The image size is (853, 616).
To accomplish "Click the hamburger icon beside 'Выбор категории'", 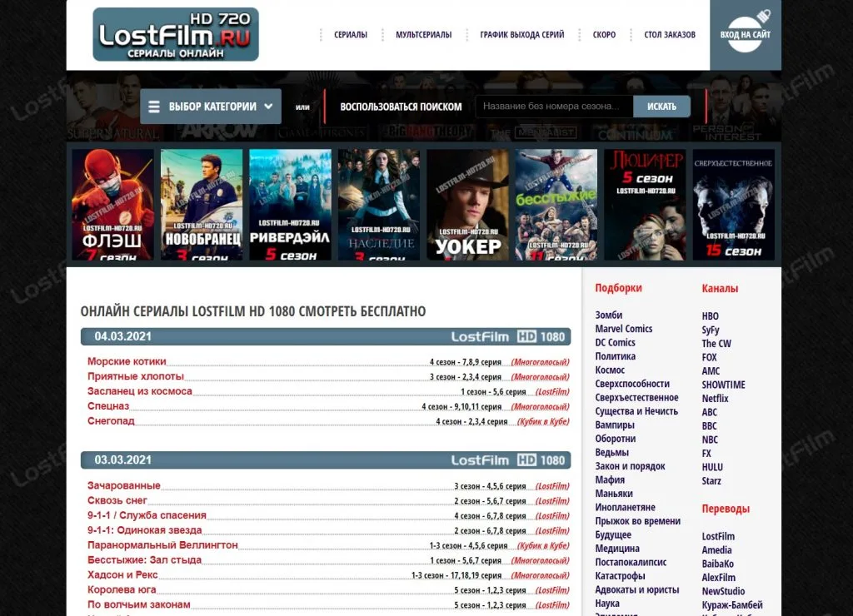I will click(x=154, y=107).
